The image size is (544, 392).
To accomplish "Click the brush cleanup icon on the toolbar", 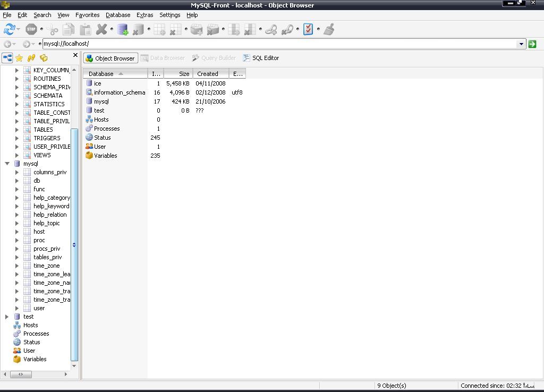I will point(328,29).
